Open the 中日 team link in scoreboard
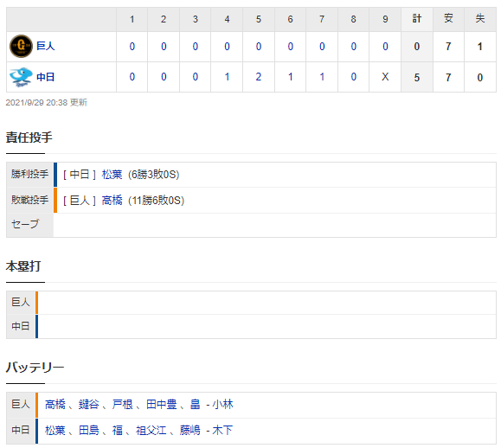Image resolution: width=501 pixels, height=448 pixels. pyautogui.click(x=46, y=77)
